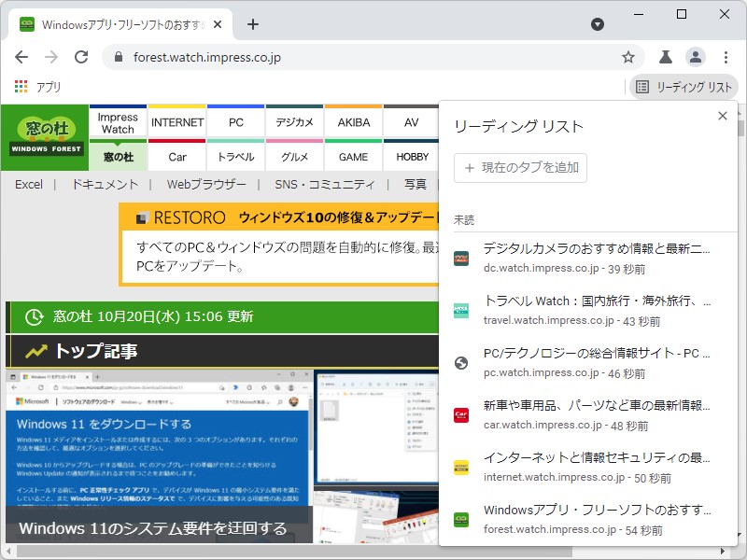Image resolution: width=747 pixels, height=560 pixels.
Task: Open the tab search down-arrow in the tab strip
Action: tap(597, 24)
